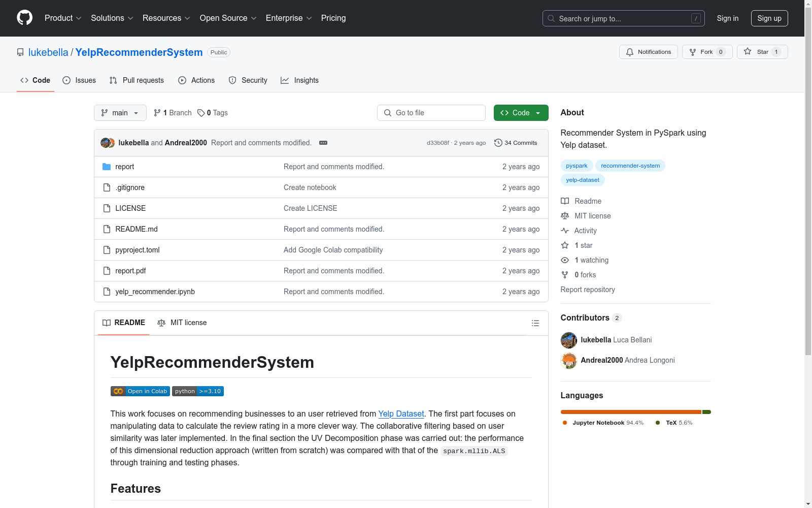This screenshot has height=508, width=812.
Task: Click the Jupyter Notebook language bar segment
Action: 631,412
